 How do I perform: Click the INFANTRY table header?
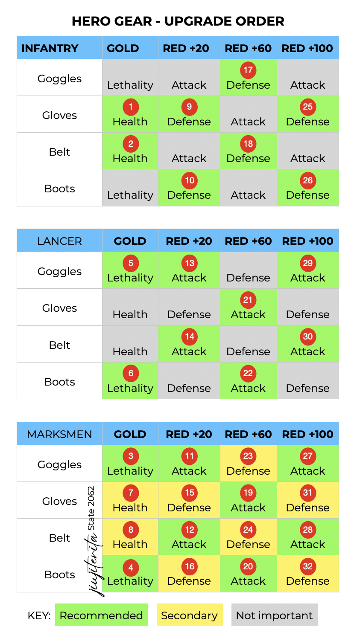[50, 48]
